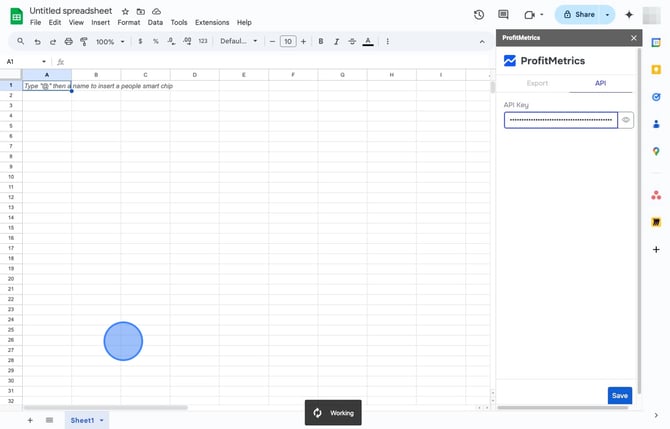This screenshot has height=429, width=670.
Task: Open the Extensions menu
Action: click(x=212, y=23)
